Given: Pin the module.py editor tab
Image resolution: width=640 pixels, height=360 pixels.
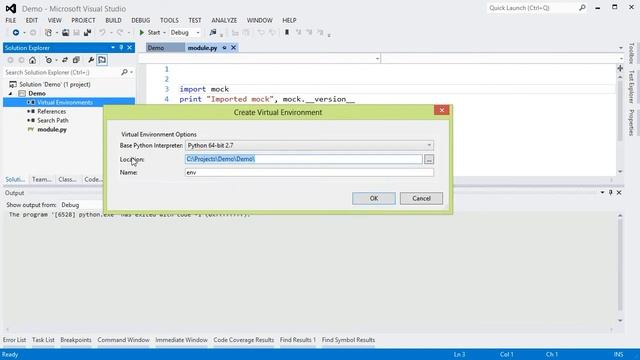Looking at the screenshot, I should click(x=224, y=48).
